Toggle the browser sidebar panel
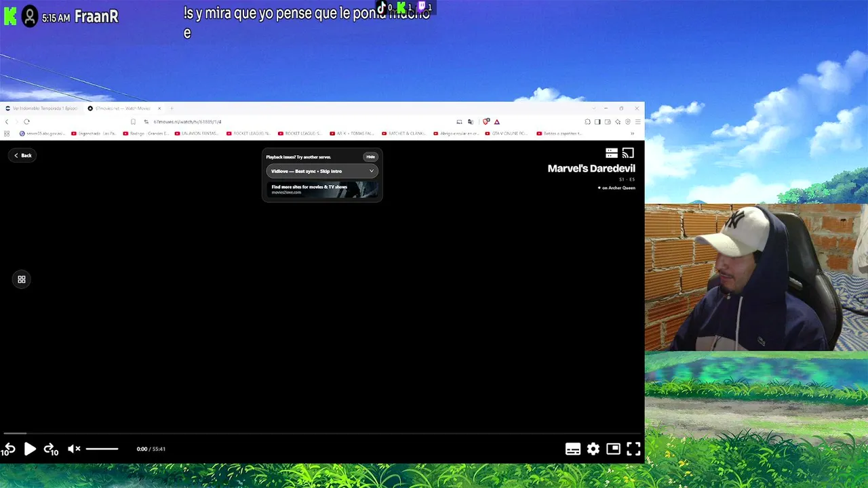This screenshot has width=868, height=488. (597, 122)
